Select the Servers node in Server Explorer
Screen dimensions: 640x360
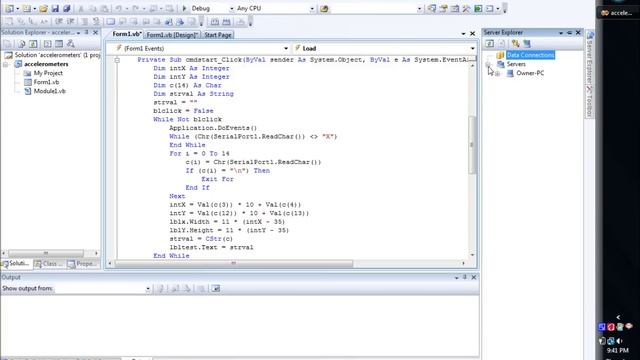point(516,64)
